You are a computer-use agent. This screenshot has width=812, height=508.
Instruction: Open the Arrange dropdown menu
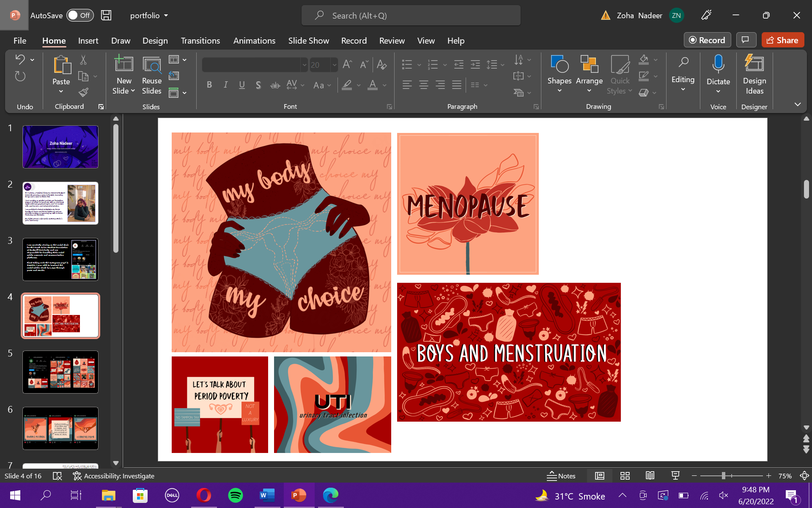(x=589, y=81)
